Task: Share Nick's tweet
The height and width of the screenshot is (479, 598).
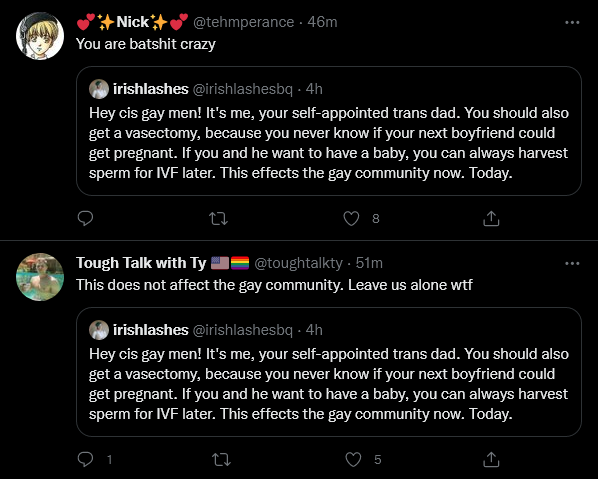Action: [x=491, y=219]
